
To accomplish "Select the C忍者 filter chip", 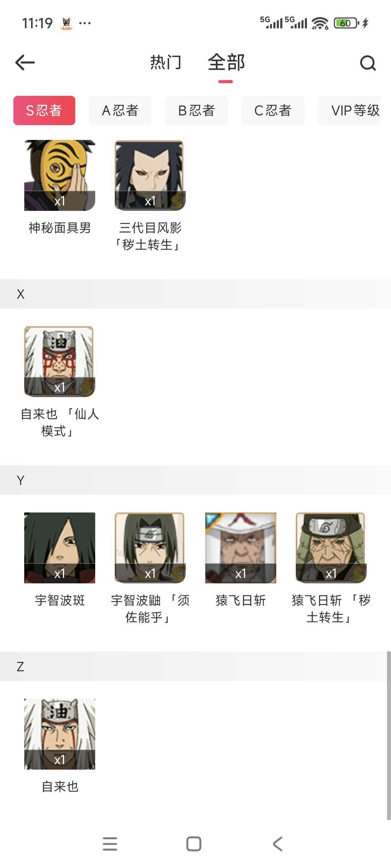I will click(x=273, y=111).
